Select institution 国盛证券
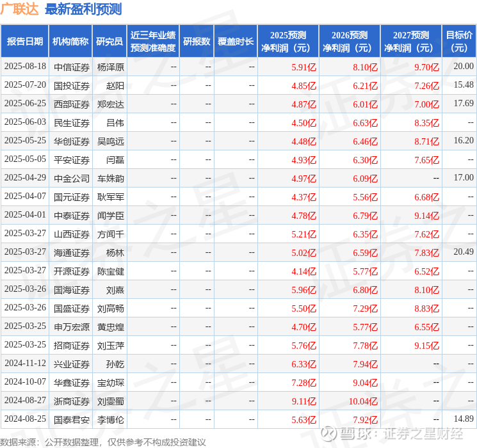This screenshot has width=477, height=448. [x=72, y=308]
